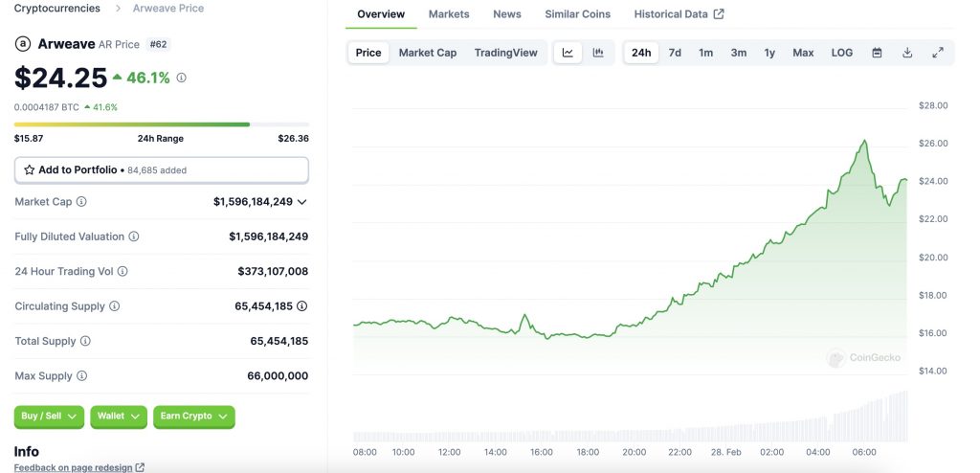This screenshot has height=473, width=980.
Task: Click the Arweave logo icon
Action: click(x=23, y=44)
